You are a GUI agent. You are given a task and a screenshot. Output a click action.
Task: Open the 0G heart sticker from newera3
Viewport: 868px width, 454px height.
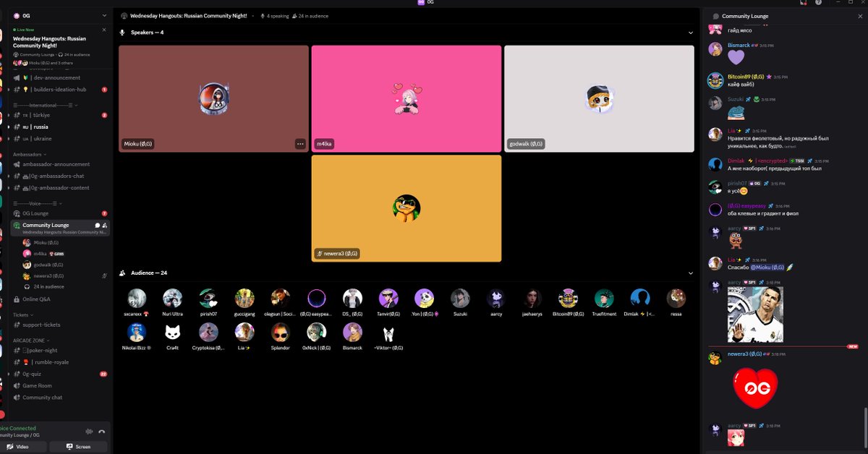(754, 388)
